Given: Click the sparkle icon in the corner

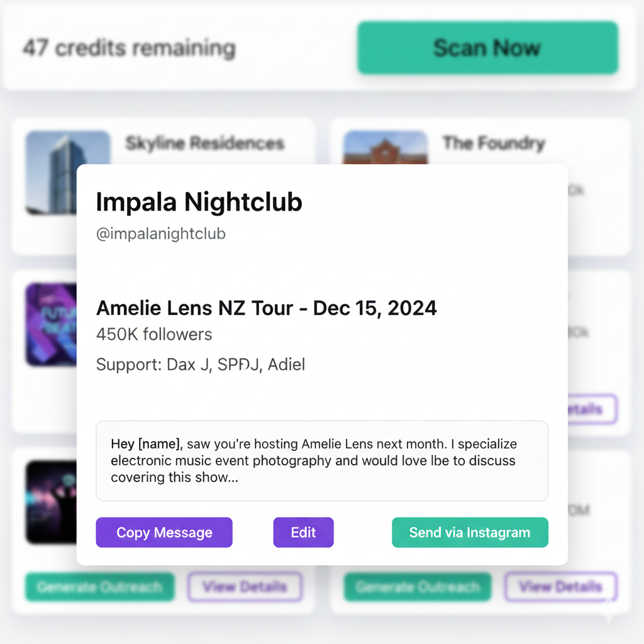Looking at the screenshot, I should click(608, 611).
